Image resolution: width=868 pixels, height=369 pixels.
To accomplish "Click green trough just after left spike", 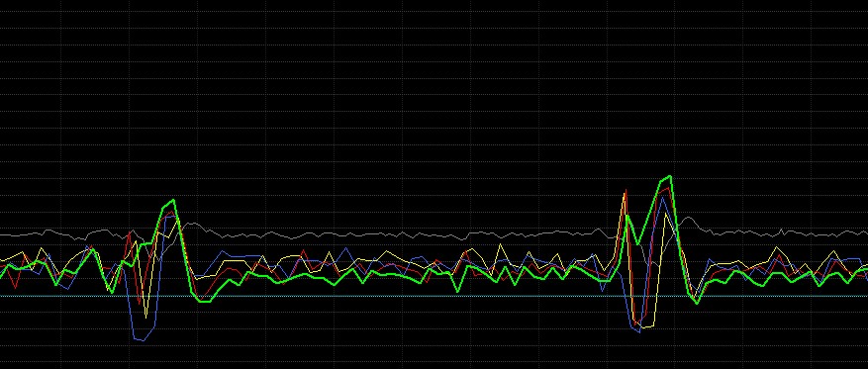I will click(205, 301).
